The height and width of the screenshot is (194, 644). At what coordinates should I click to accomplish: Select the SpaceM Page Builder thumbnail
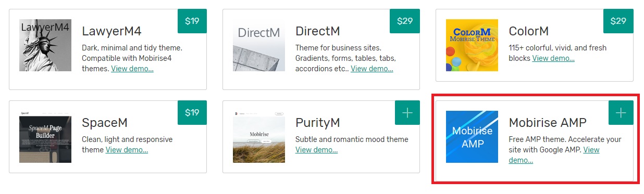45,137
